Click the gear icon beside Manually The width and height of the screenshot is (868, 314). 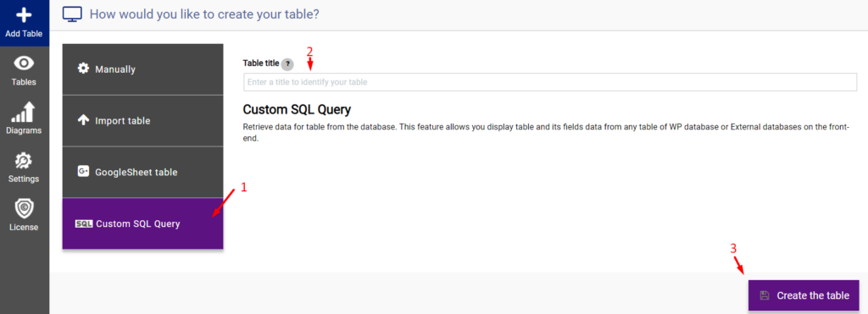point(84,69)
